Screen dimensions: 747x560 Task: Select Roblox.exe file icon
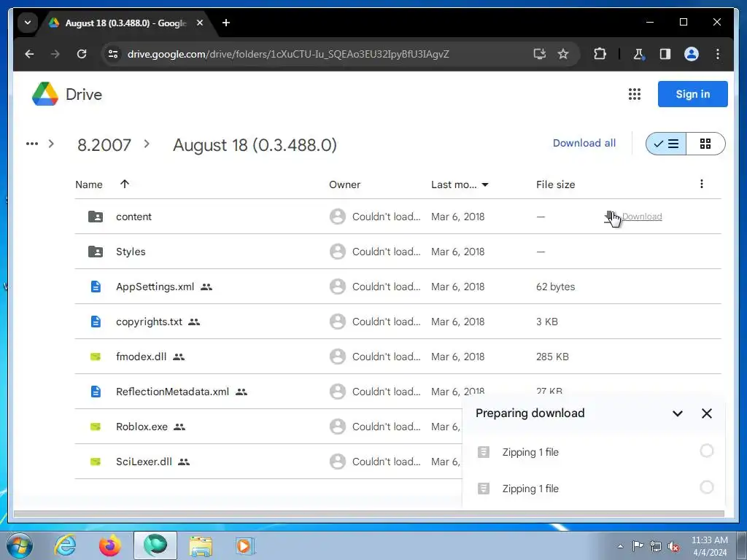point(96,427)
